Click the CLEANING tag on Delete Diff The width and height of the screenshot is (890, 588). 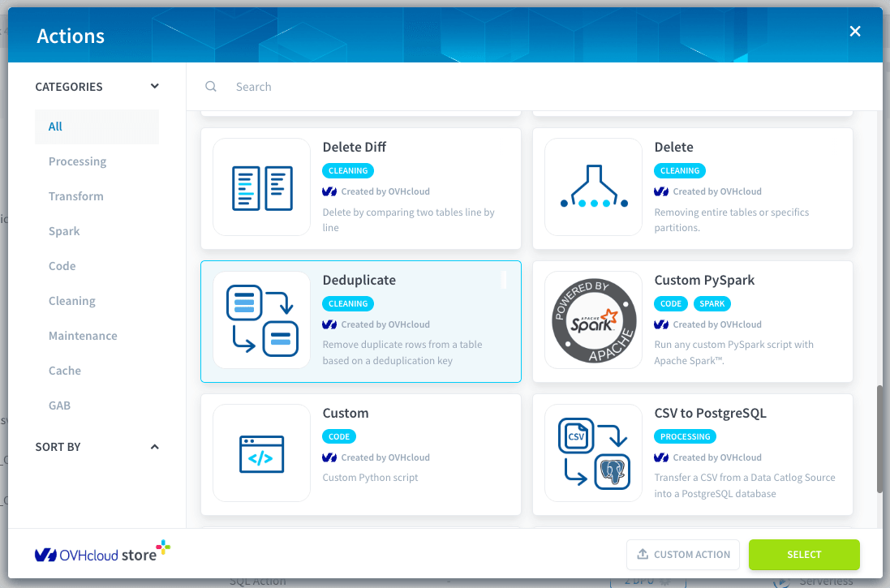coord(348,171)
